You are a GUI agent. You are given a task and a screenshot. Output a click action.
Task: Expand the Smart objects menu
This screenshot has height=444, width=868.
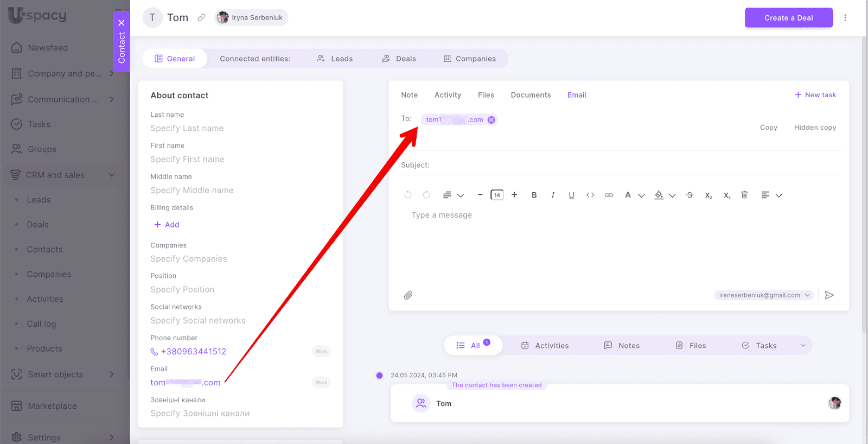click(x=111, y=375)
